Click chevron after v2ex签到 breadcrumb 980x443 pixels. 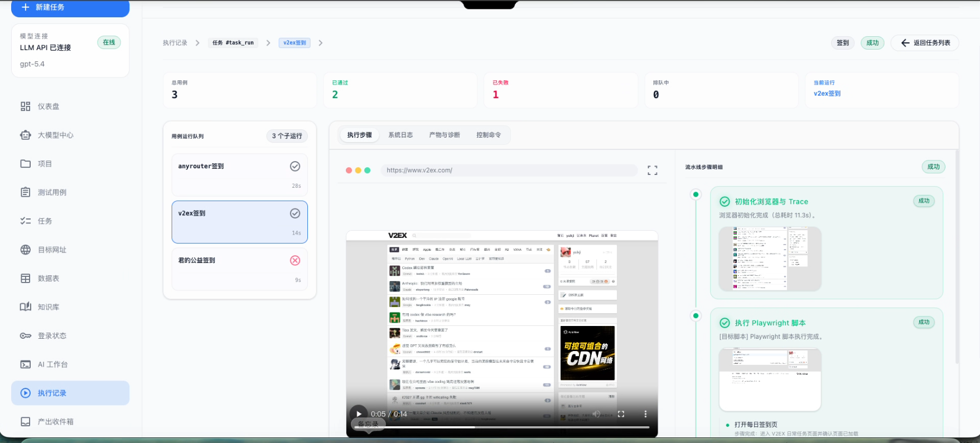click(x=321, y=43)
